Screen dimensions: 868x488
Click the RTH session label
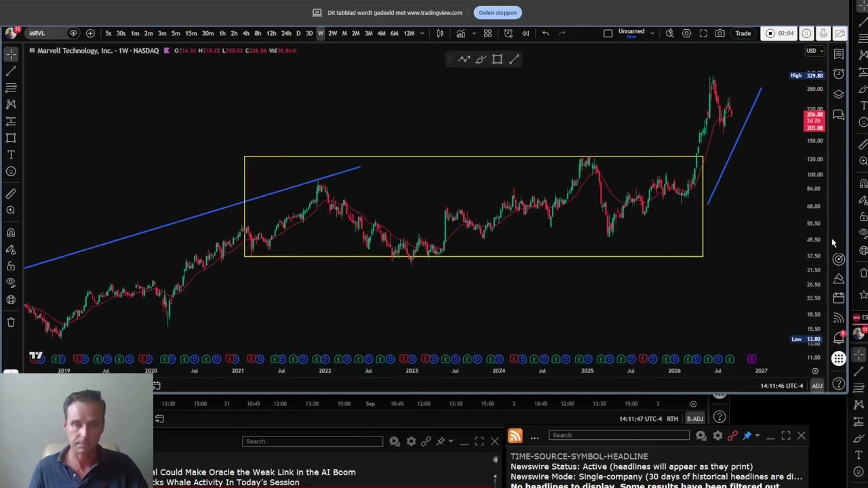point(672,419)
